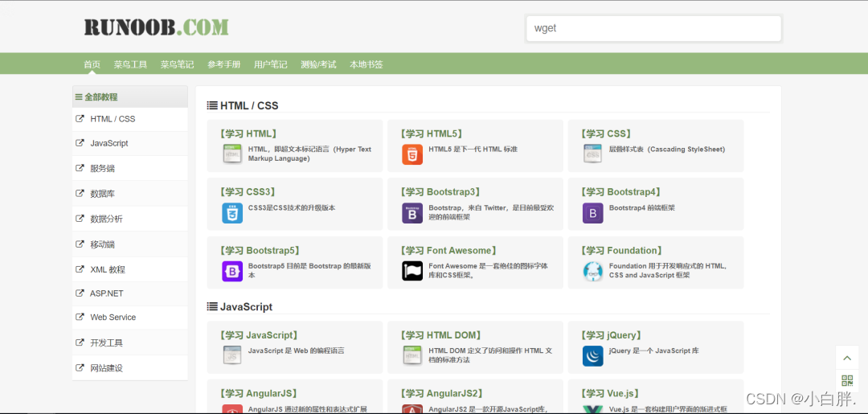Open the 首页 navigation tab

click(x=92, y=64)
